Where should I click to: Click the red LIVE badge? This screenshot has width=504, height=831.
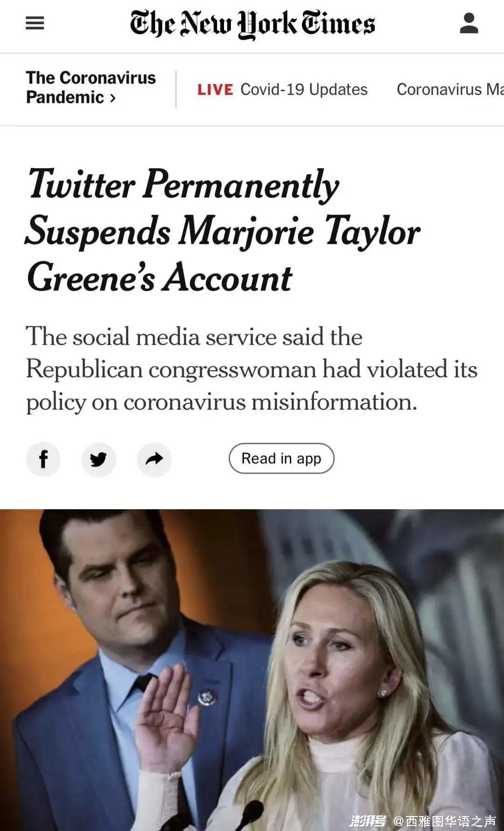point(215,90)
